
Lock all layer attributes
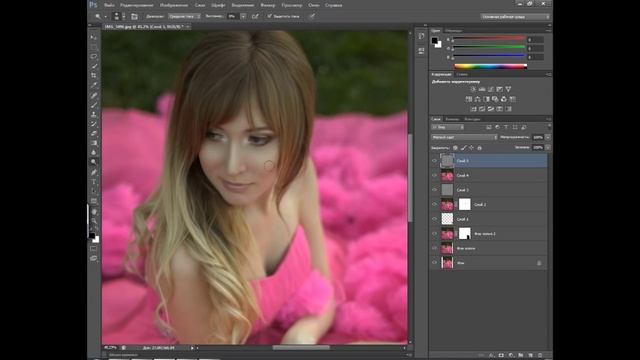[480, 148]
